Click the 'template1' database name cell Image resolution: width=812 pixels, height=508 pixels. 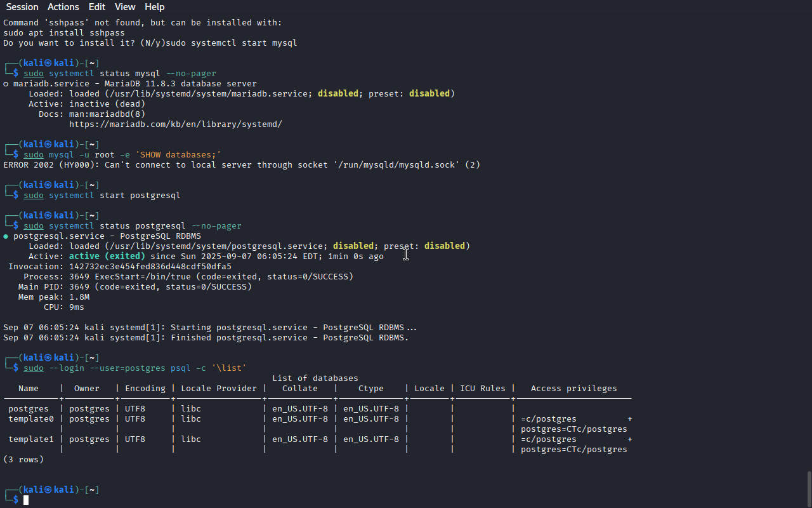(x=31, y=439)
